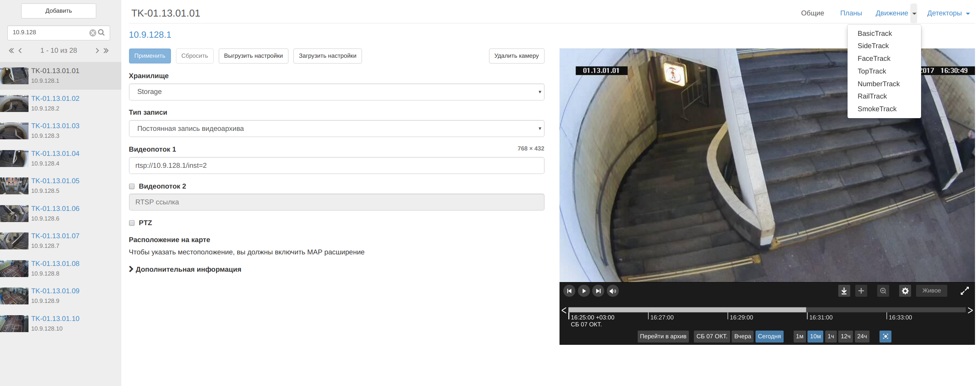Viewport: 980px width, 386px height.
Task: Open the Детекторы dropdown menu
Action: (948, 13)
